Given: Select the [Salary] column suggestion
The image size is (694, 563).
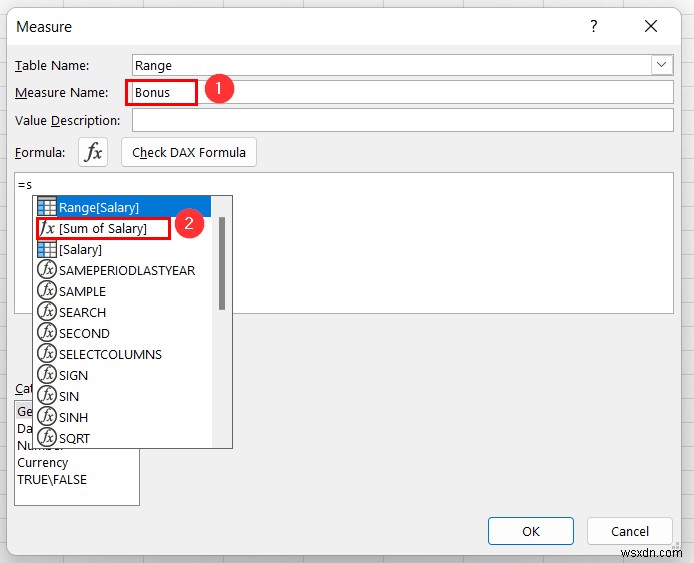Looking at the screenshot, I should (123, 249).
